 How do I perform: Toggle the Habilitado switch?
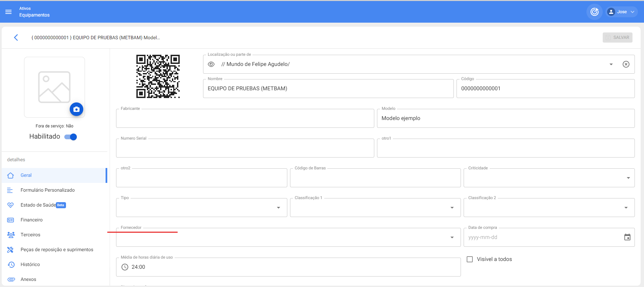[71, 137]
